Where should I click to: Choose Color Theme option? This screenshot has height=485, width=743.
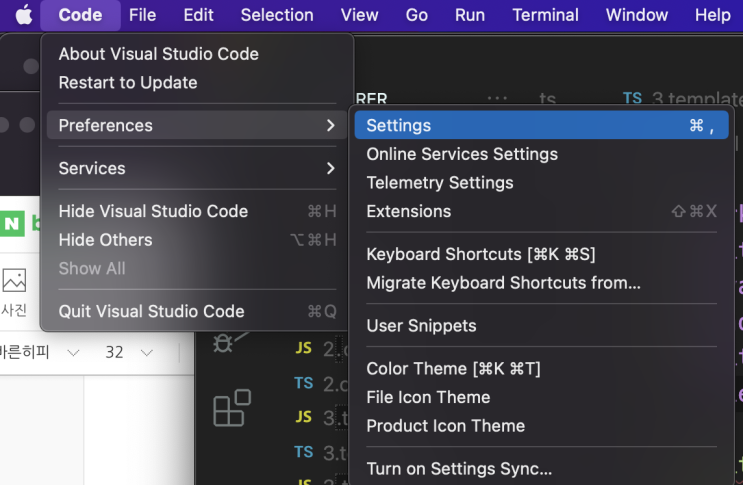coord(542,369)
